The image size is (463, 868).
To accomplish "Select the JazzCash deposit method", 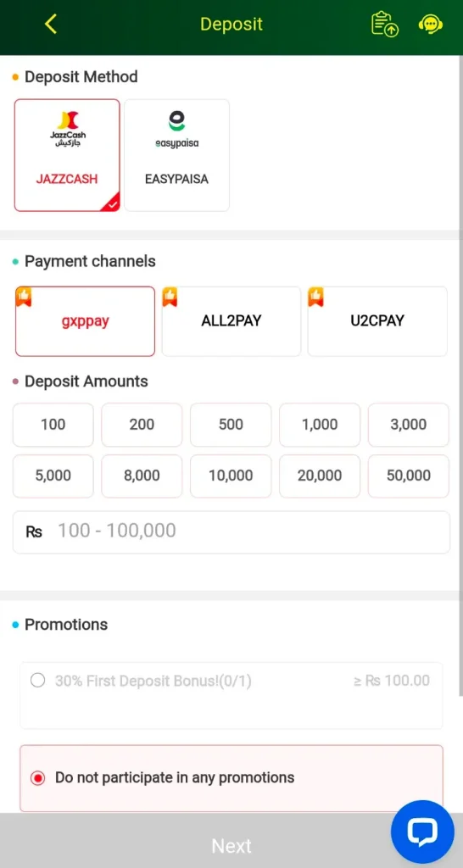I will (67, 156).
